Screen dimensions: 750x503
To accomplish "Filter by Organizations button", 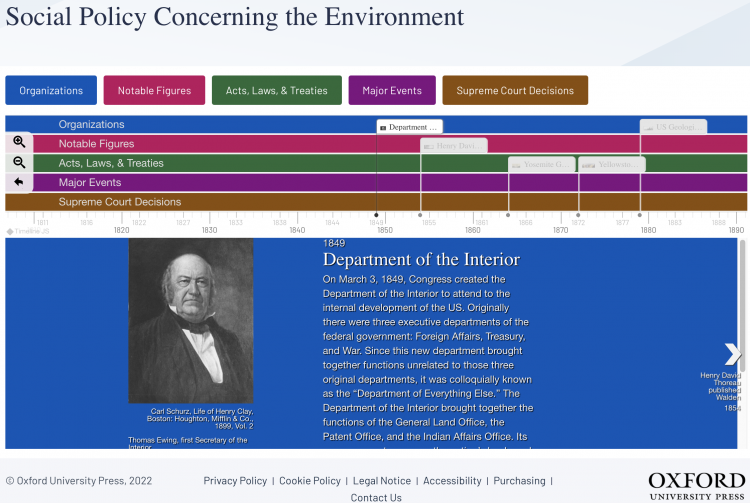I will tap(51, 90).
